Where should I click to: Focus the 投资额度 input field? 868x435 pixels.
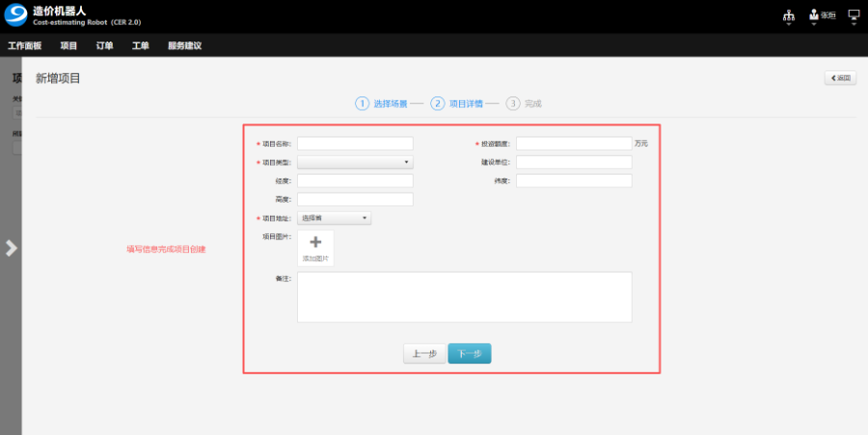[574, 144]
